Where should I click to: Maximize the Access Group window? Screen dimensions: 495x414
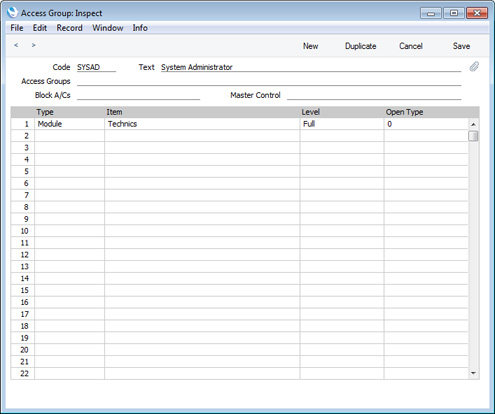coord(454,13)
